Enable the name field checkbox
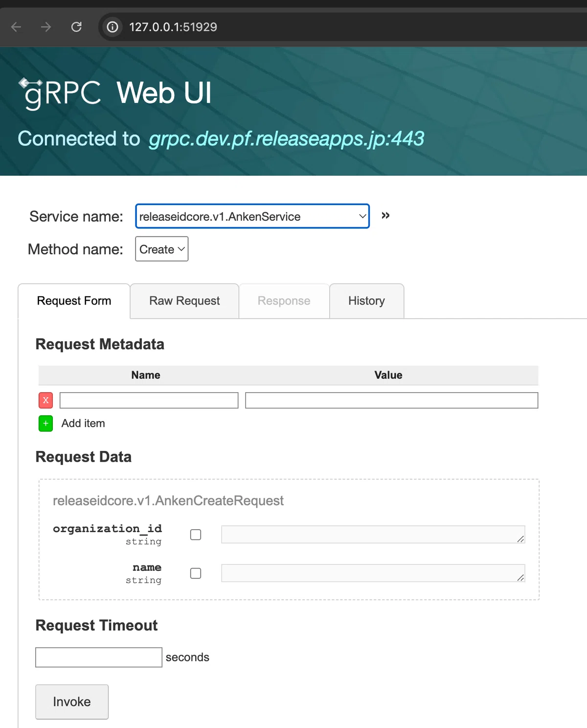587x728 pixels. 196,573
